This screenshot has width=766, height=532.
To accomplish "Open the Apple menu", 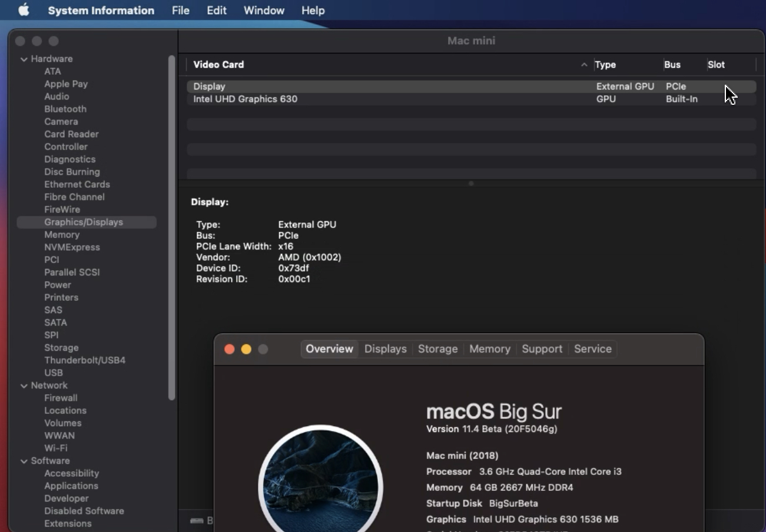I will [x=24, y=10].
